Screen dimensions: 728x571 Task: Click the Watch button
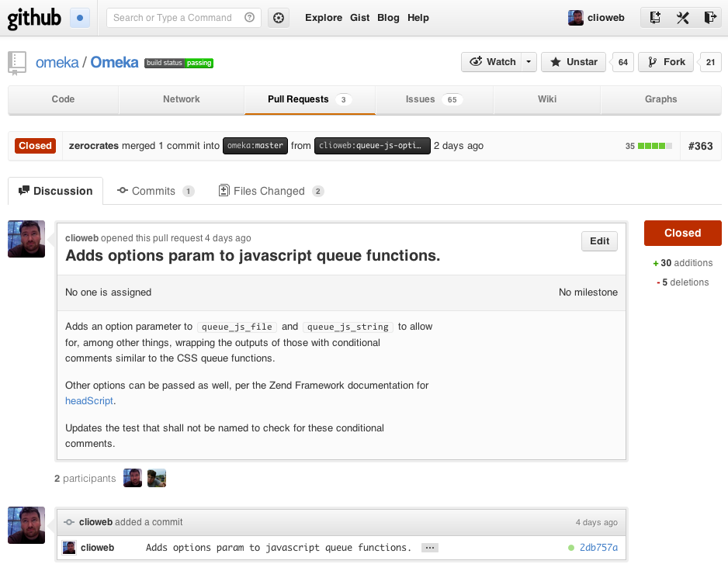[x=492, y=62]
